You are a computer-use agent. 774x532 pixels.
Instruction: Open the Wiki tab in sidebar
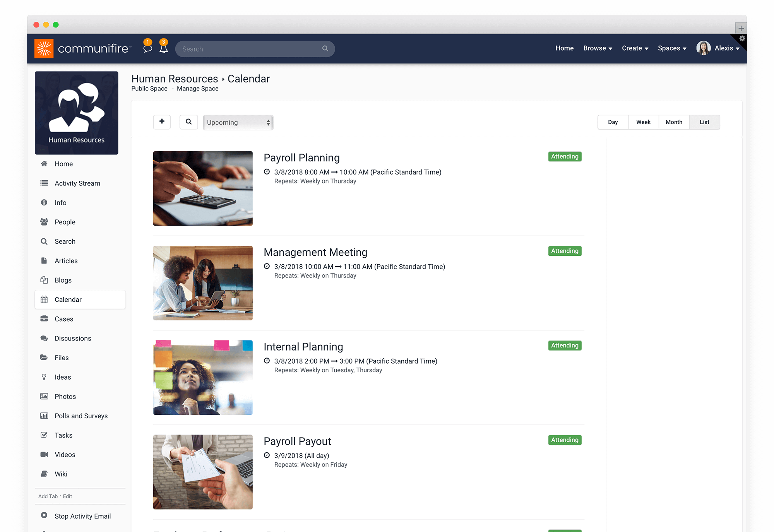[61, 474]
